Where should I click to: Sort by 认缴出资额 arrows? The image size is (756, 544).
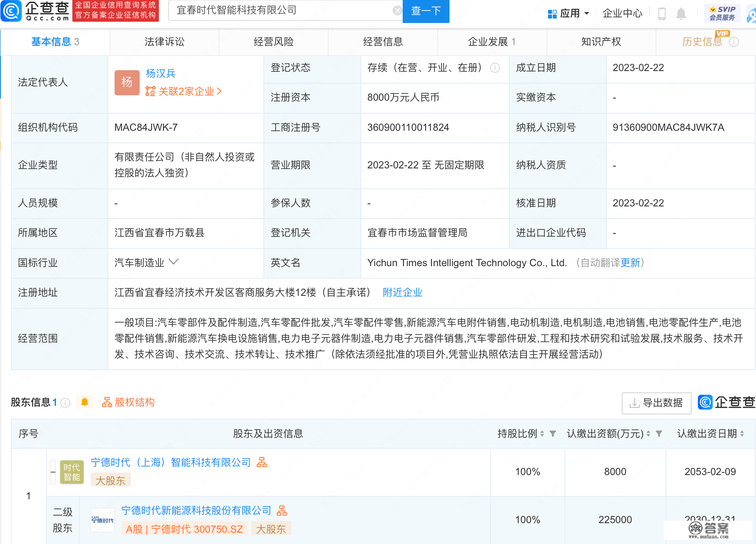(x=648, y=434)
